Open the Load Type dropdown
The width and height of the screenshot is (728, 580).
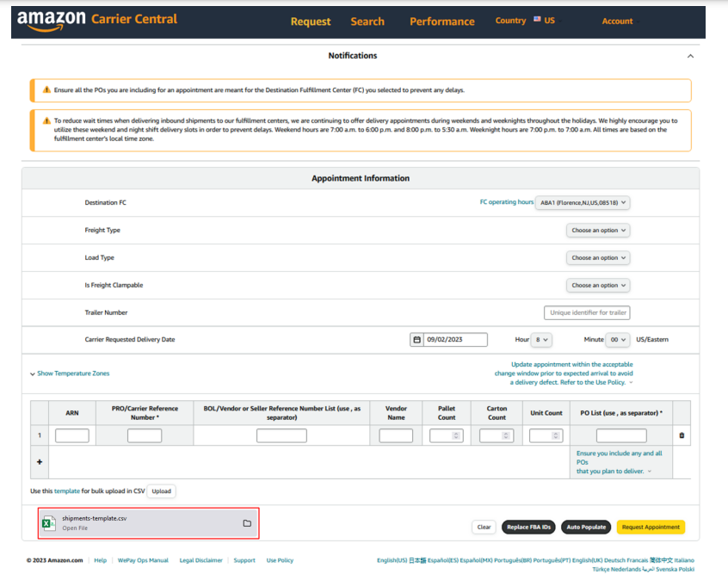tap(598, 257)
